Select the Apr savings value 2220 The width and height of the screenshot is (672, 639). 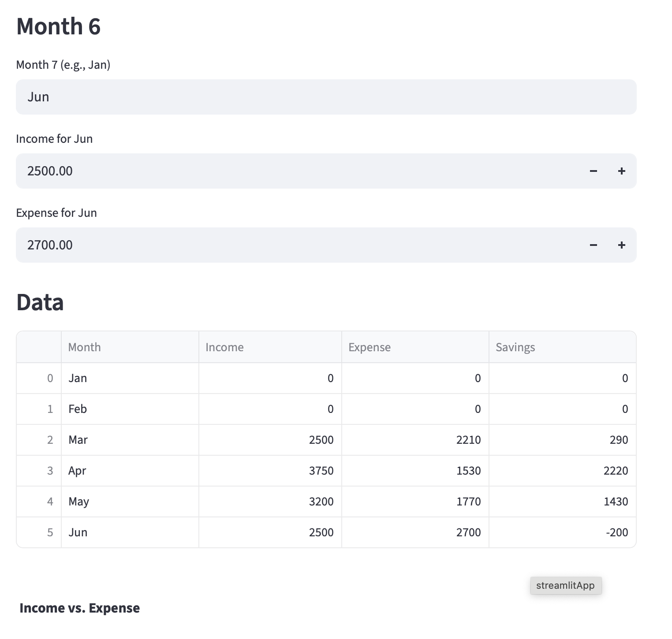click(616, 471)
